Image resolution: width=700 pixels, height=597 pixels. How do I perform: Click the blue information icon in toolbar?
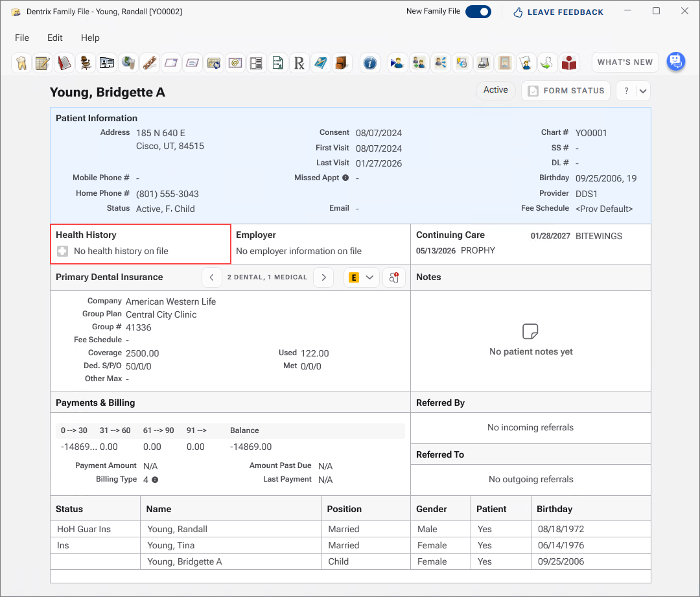[369, 63]
